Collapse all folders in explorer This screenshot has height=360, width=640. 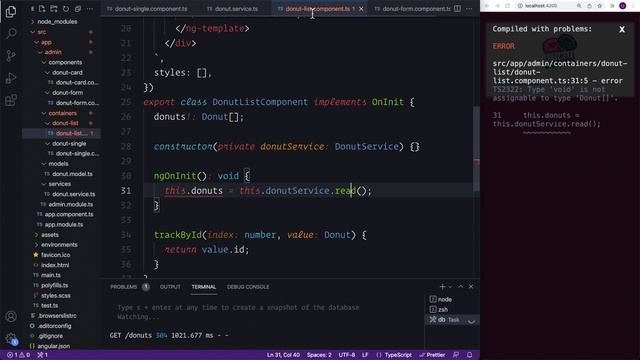(x=78, y=9)
